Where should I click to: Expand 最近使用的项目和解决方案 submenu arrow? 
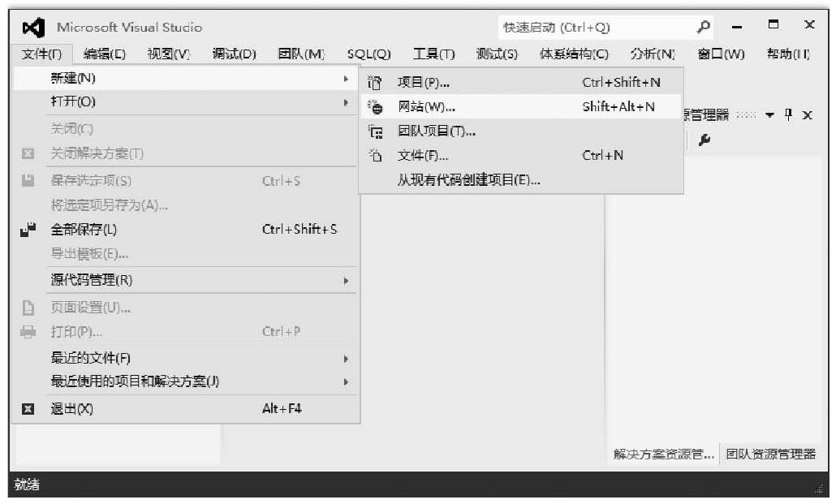tap(346, 382)
